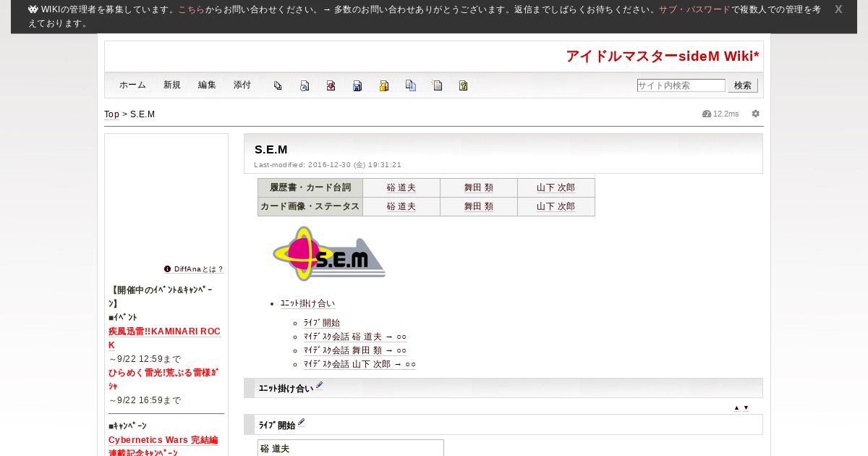Open 硲 道夫 link in 履歴書・カード台詞 row

(x=401, y=187)
